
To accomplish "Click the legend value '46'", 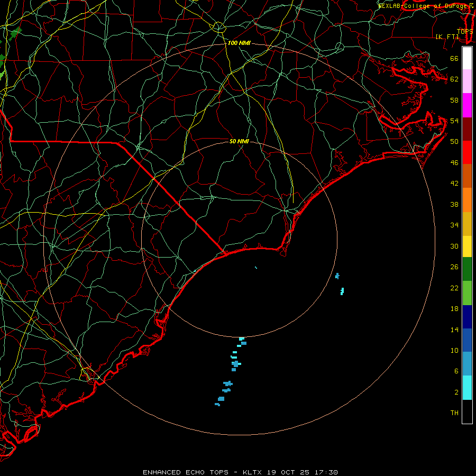I will [454, 163].
